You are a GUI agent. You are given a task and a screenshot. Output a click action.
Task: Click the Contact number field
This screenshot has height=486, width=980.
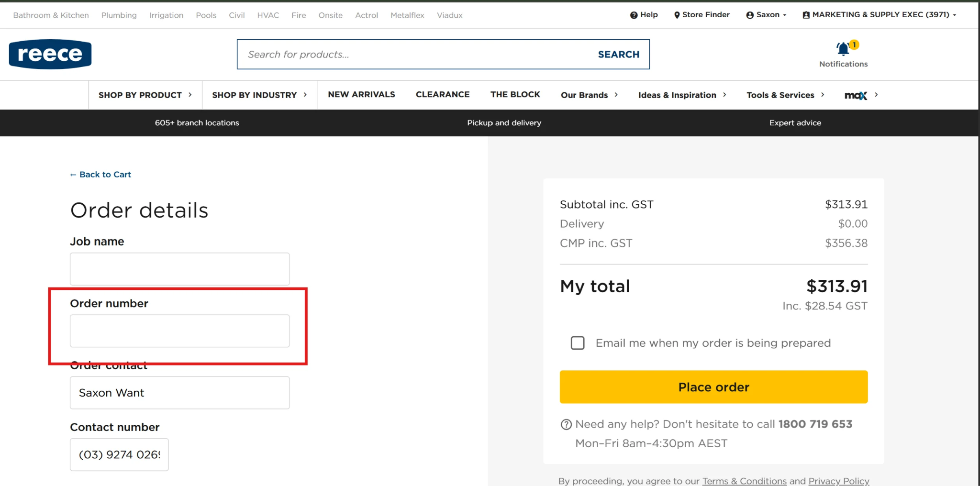[x=119, y=454]
